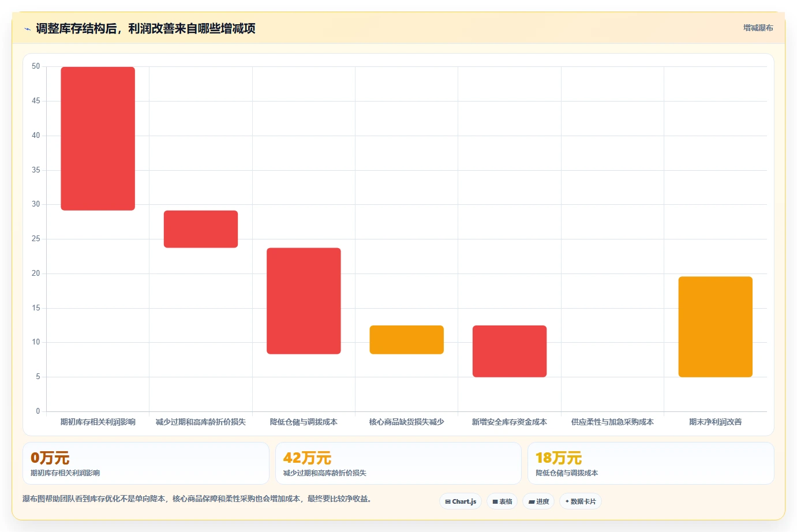Click axis label 供应柔性与加急采购成本
This screenshot has width=797, height=532.
click(x=612, y=422)
